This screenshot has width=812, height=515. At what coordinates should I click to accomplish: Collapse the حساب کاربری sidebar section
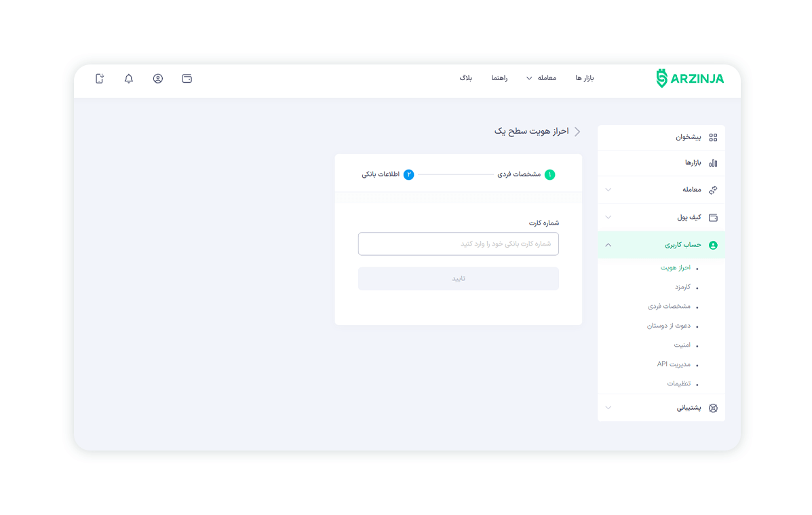pyautogui.click(x=608, y=245)
